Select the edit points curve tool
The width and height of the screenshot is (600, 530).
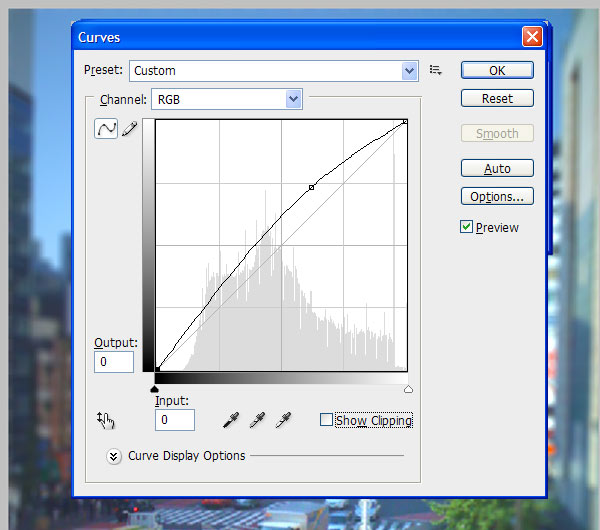(x=106, y=129)
